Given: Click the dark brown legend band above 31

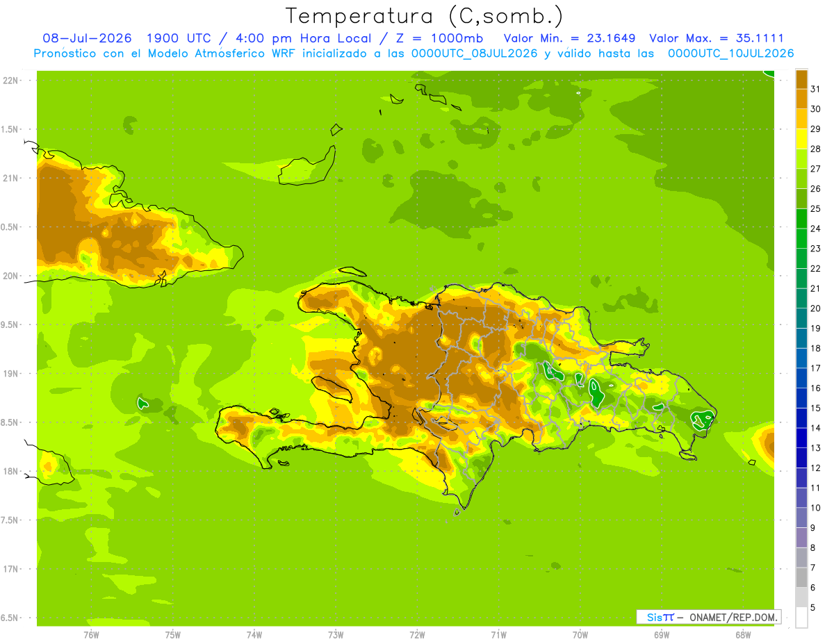Looking at the screenshot, I should point(801,79).
